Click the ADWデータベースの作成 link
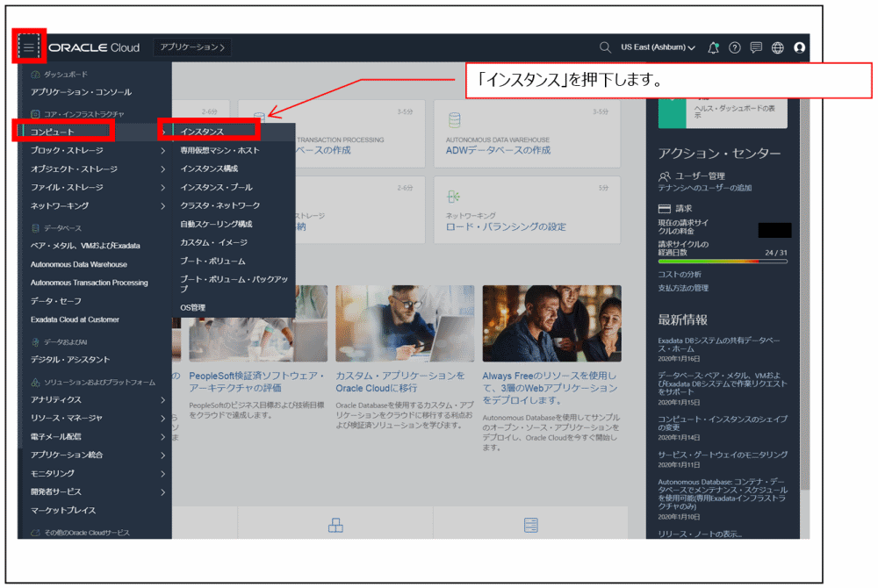This screenshot has height=588, width=878. click(499, 150)
